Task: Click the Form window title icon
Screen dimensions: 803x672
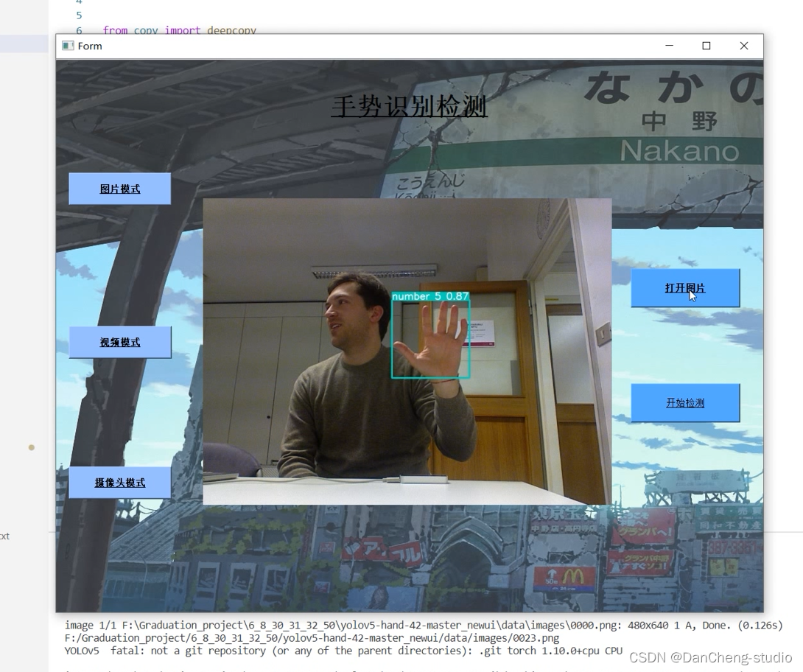Action: click(68, 46)
